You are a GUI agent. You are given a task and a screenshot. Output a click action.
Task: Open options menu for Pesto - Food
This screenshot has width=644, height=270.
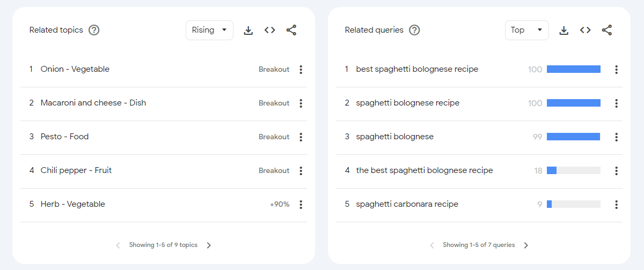point(301,137)
